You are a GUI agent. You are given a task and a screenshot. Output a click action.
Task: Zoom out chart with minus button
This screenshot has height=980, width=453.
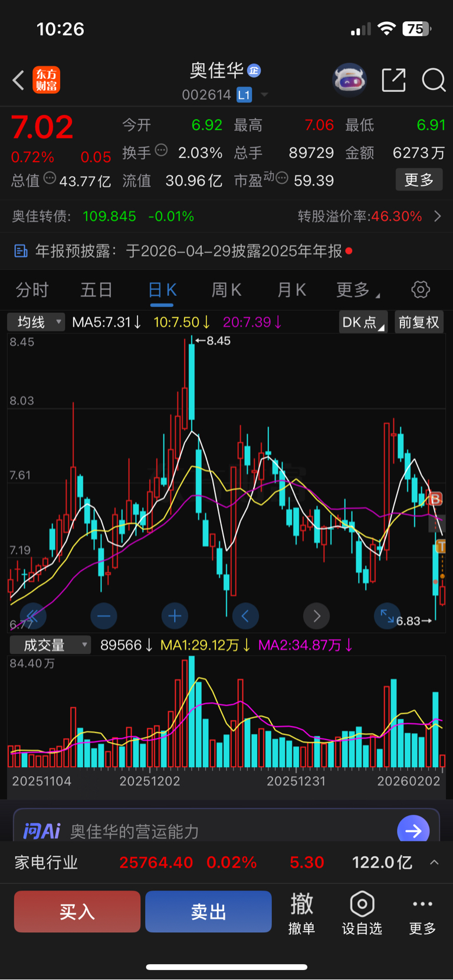[x=104, y=616]
